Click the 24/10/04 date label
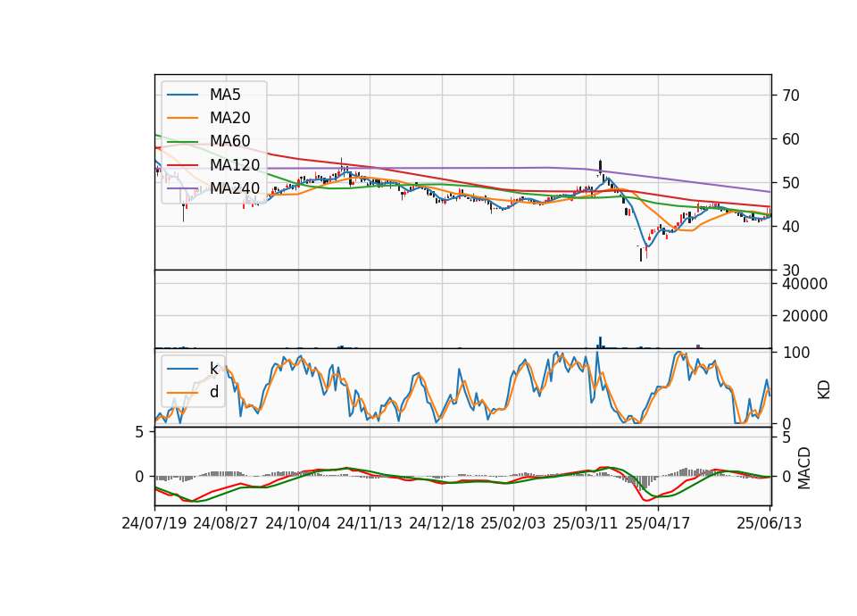This screenshot has height=616, width=857. (x=298, y=523)
